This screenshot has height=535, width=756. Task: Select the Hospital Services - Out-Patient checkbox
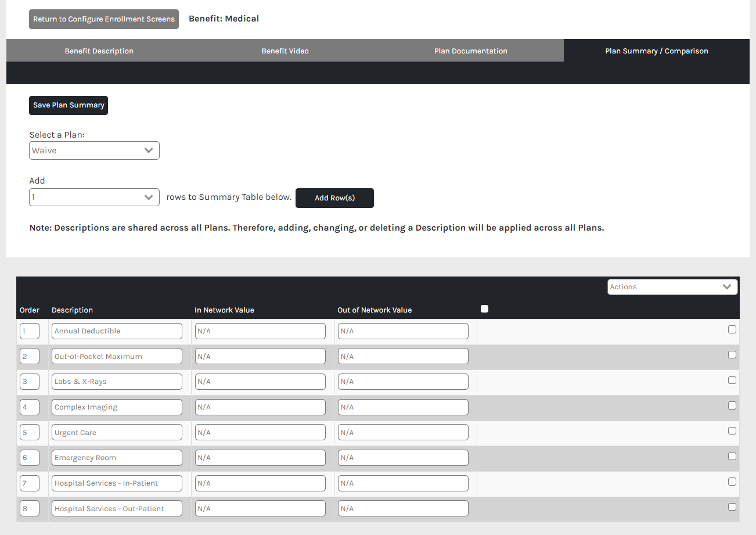tap(732, 507)
